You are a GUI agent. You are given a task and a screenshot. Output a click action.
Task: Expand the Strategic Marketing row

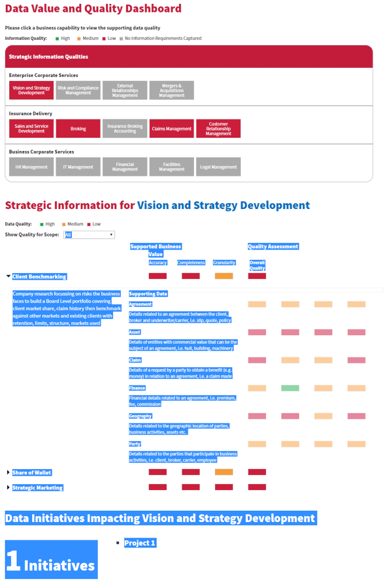[x=8, y=487]
